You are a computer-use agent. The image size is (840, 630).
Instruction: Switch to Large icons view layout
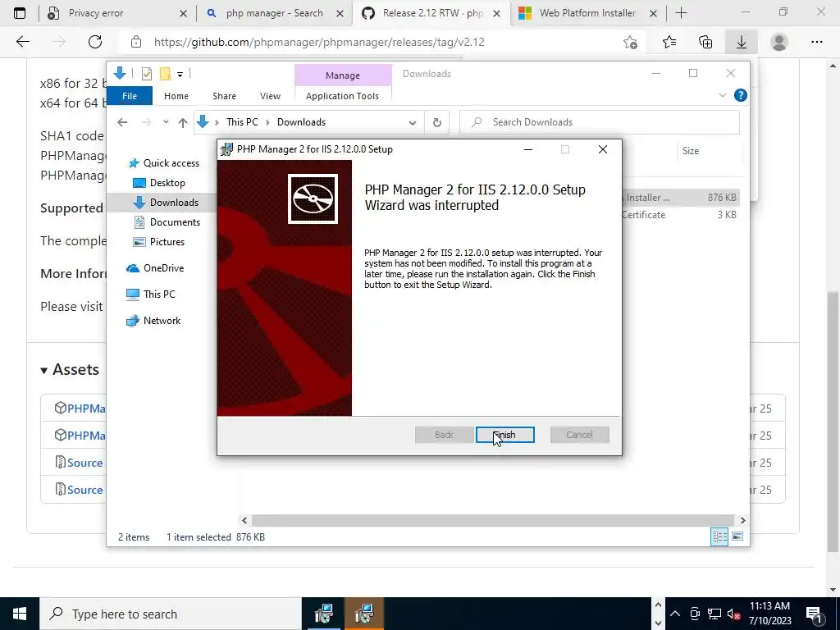coord(737,536)
